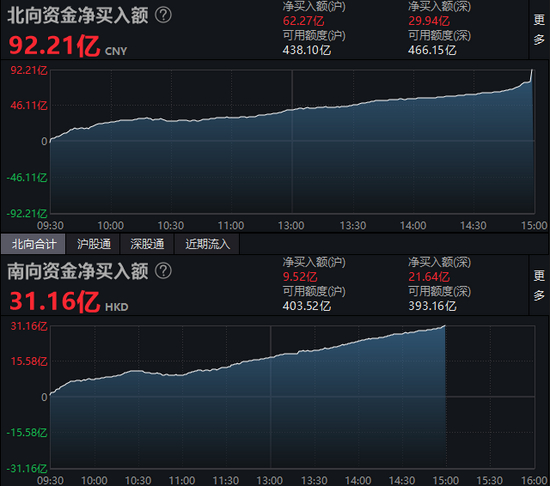Select the 北向合计 tab
This screenshot has width=550, height=486.
[x=33, y=244]
